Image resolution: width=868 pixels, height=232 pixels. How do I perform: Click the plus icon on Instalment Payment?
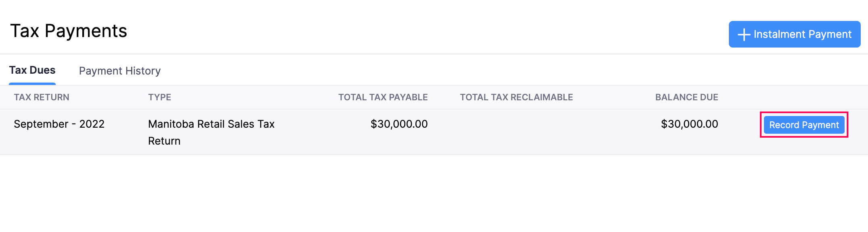743,34
